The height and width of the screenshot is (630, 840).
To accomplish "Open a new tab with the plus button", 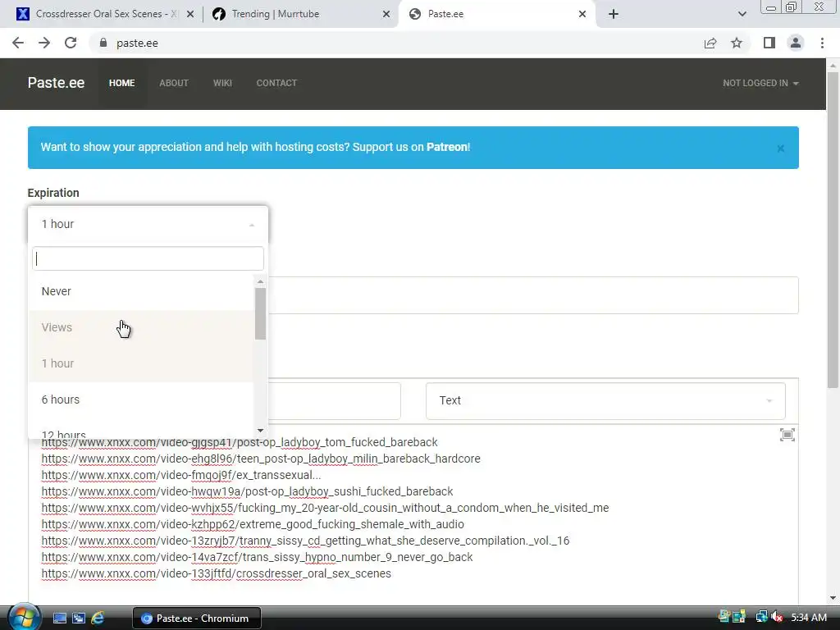I will [614, 14].
